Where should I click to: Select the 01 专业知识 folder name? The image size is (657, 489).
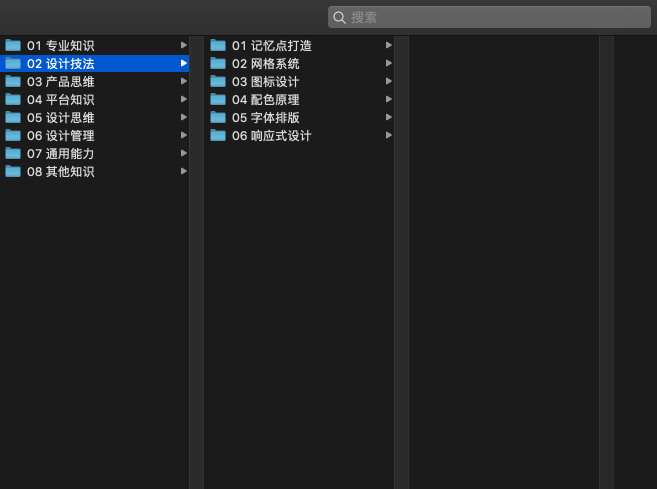[x=61, y=46]
